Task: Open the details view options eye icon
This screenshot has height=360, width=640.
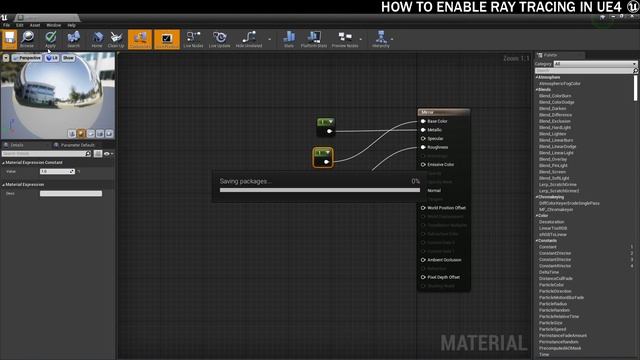Action: click(108, 154)
